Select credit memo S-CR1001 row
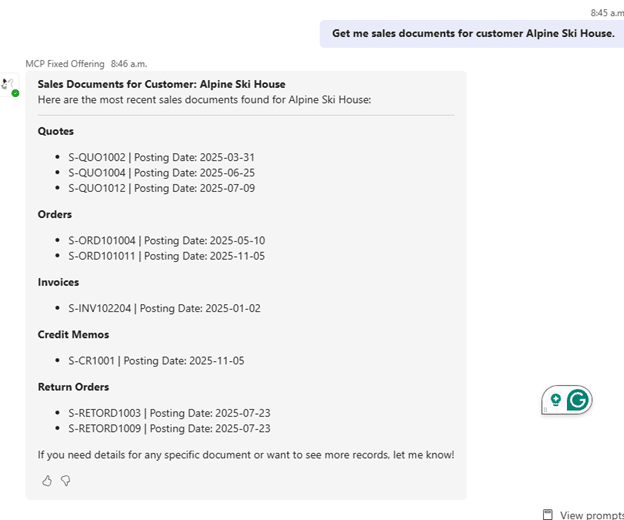This screenshot has width=624, height=520. 156,361
